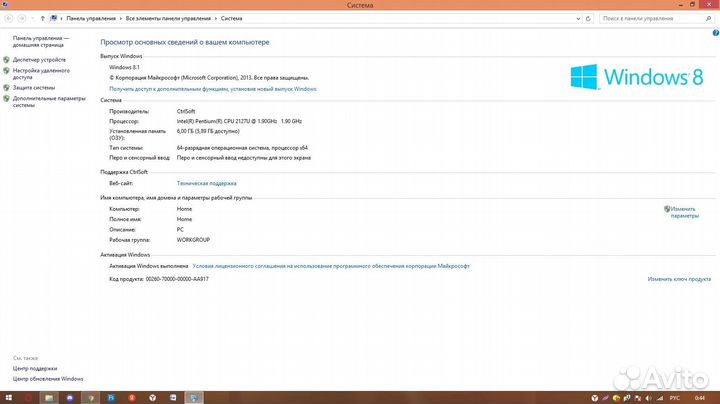Expand the address bar history dropdown
The height and width of the screenshot is (404, 720).
coord(576,18)
